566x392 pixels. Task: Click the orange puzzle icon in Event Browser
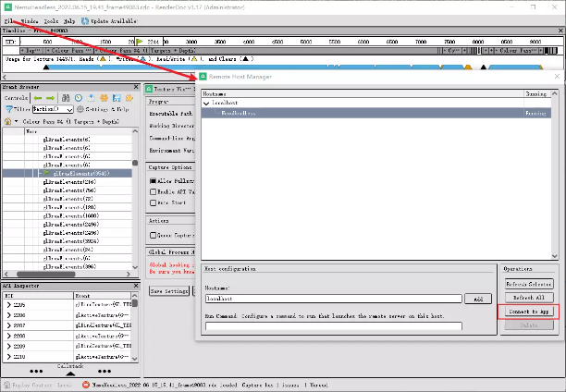coord(129,98)
